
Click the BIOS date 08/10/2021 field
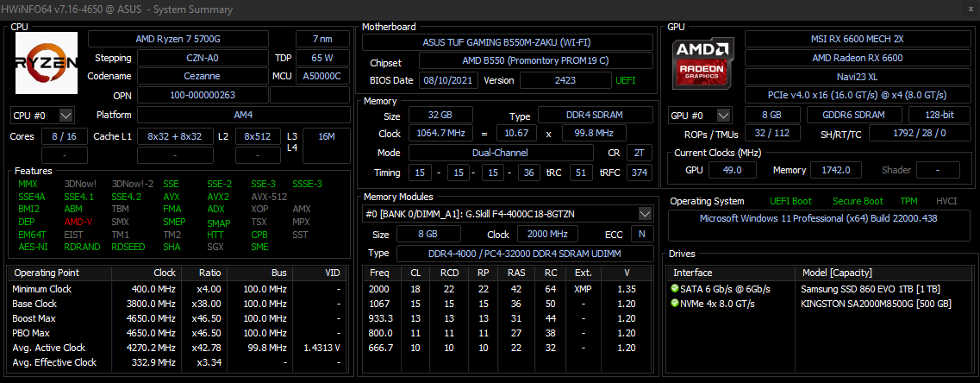449,81
